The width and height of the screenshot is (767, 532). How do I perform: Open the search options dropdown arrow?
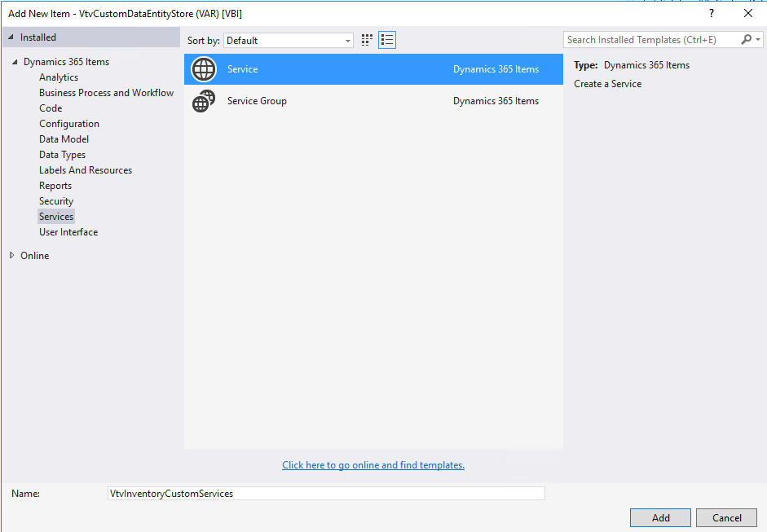pyautogui.click(x=758, y=40)
